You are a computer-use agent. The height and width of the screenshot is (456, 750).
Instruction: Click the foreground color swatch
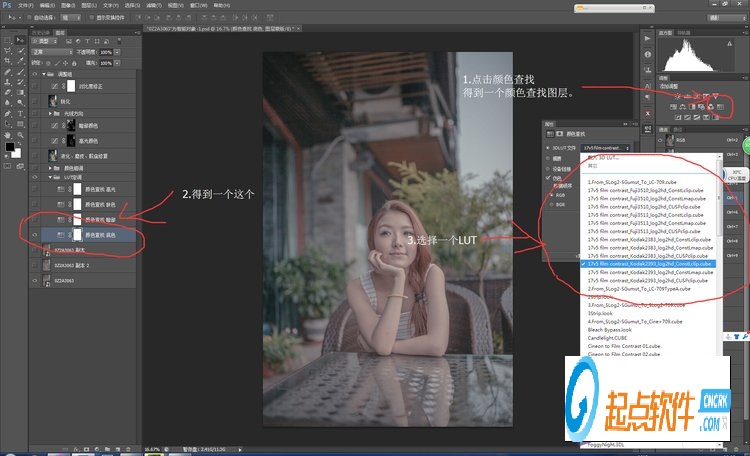click(x=10, y=147)
